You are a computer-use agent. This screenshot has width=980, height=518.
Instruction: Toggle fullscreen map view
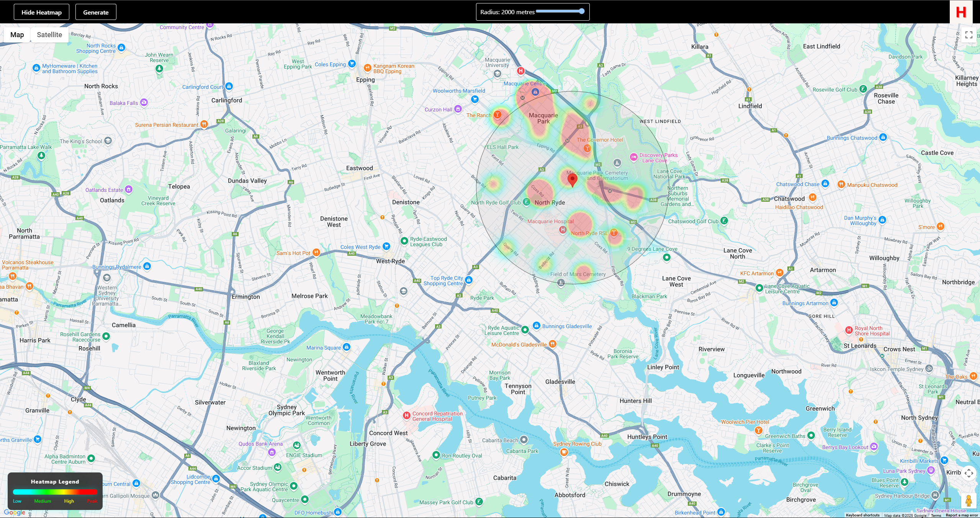(969, 35)
